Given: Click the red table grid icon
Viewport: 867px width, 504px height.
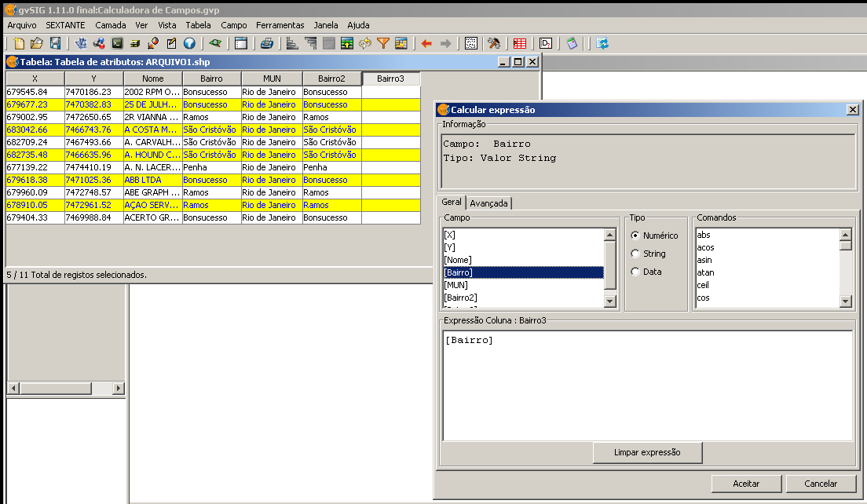Looking at the screenshot, I should (520, 44).
